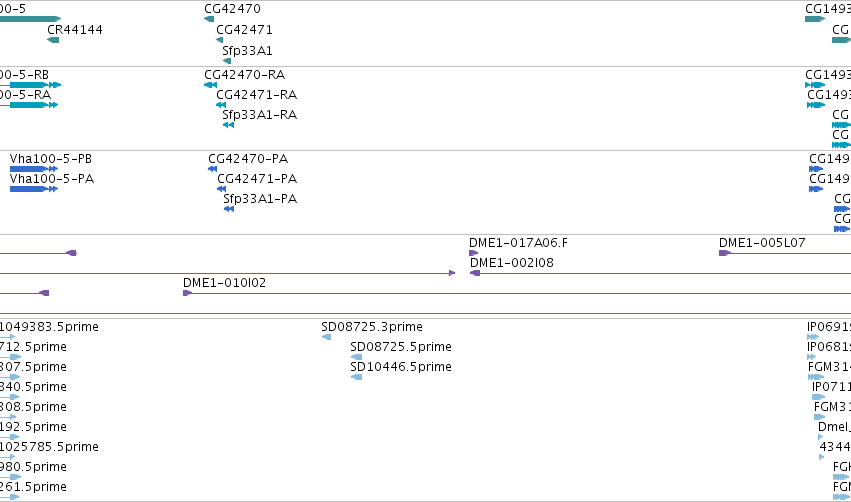
Task: Select the Vha100-5-PB protein bar
Action: 34,169
